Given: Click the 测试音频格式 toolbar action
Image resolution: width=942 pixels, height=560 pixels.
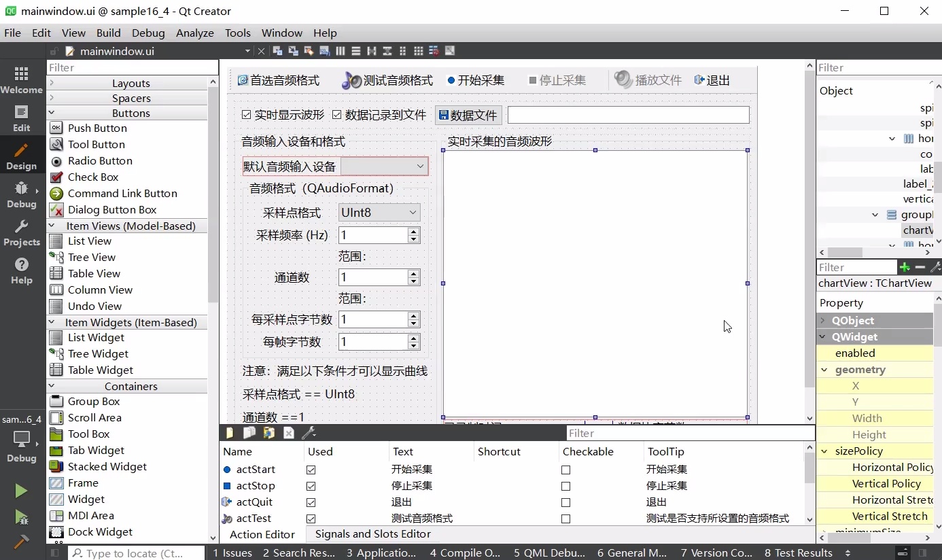Looking at the screenshot, I should (387, 80).
